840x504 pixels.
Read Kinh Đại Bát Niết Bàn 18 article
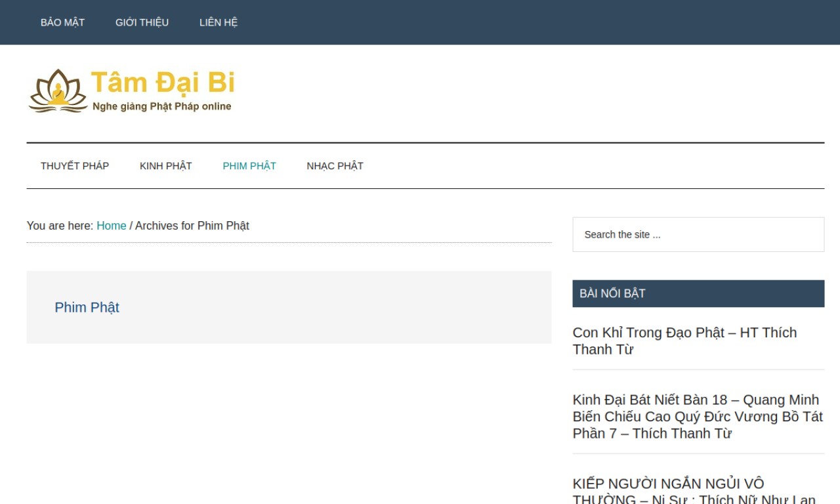coord(698,416)
